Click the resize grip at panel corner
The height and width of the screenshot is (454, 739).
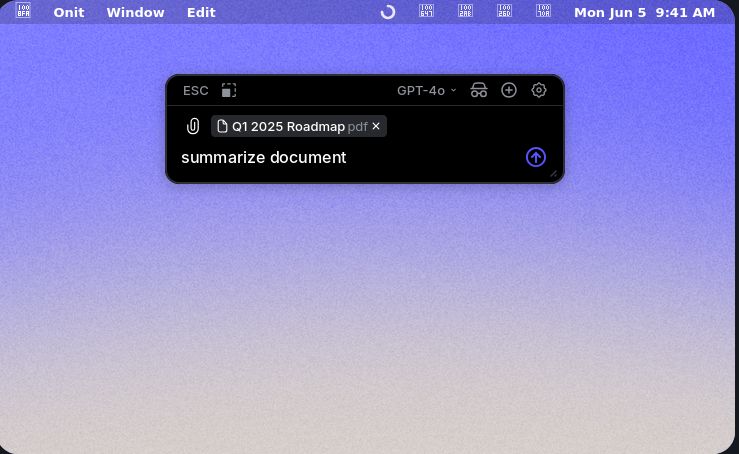click(553, 173)
